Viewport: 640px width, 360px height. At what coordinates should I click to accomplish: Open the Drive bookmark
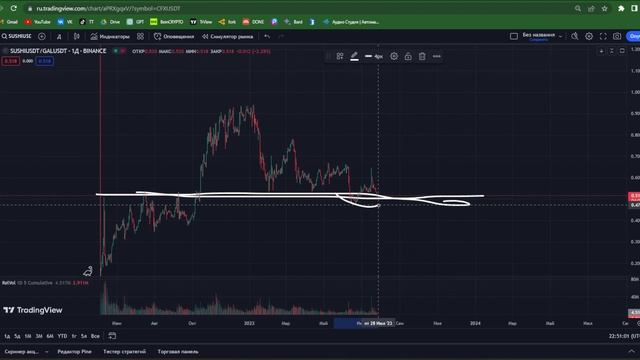point(111,22)
